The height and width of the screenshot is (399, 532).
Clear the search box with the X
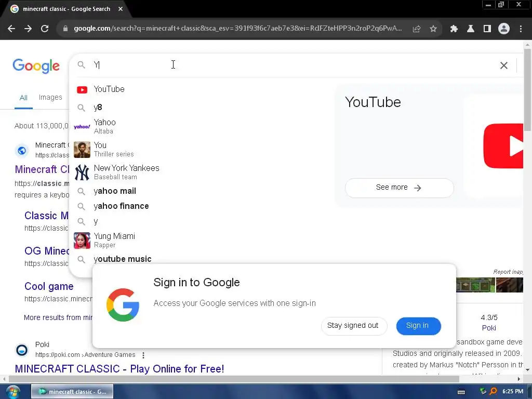(504, 65)
